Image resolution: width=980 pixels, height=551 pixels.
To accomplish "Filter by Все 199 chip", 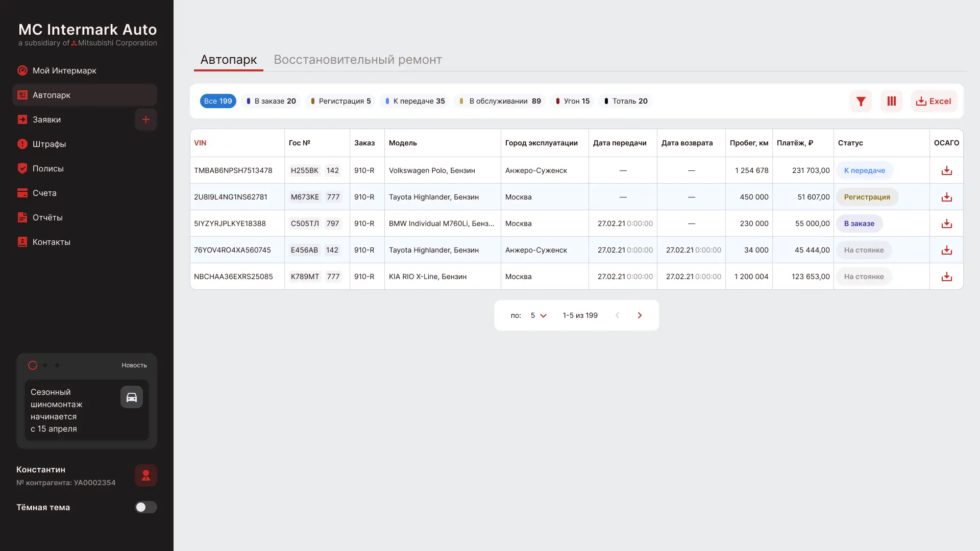I will 218,101.
